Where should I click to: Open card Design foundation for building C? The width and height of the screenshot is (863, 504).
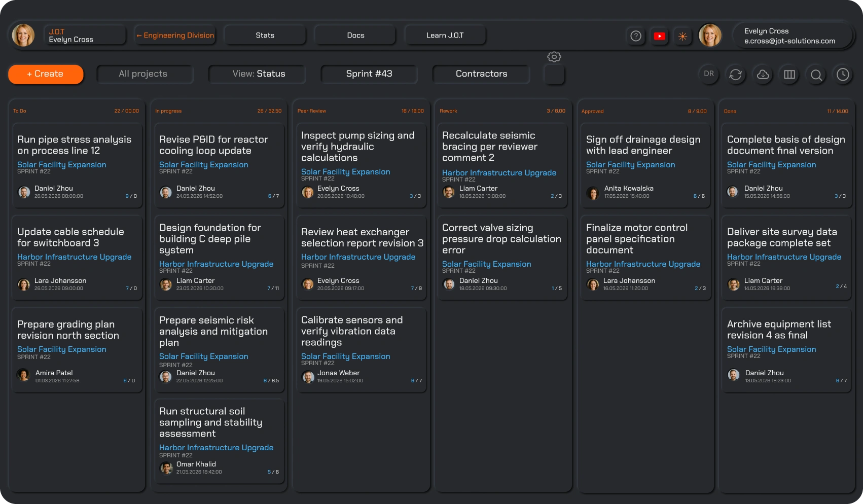219,258
